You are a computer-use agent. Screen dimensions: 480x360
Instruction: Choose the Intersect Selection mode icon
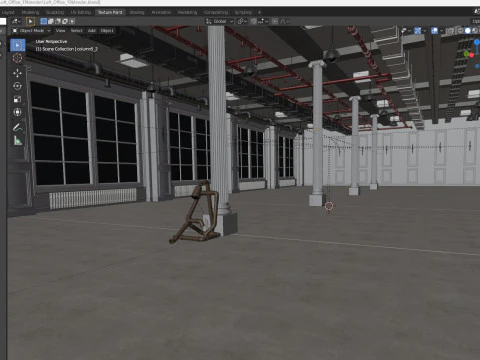click(x=72, y=21)
